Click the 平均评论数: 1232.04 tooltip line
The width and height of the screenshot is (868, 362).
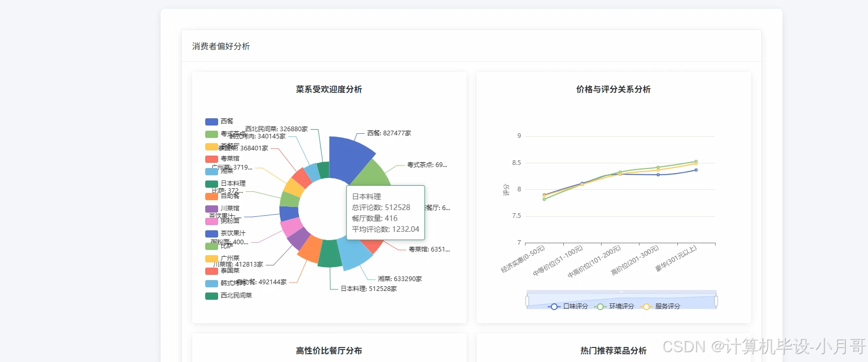click(386, 229)
